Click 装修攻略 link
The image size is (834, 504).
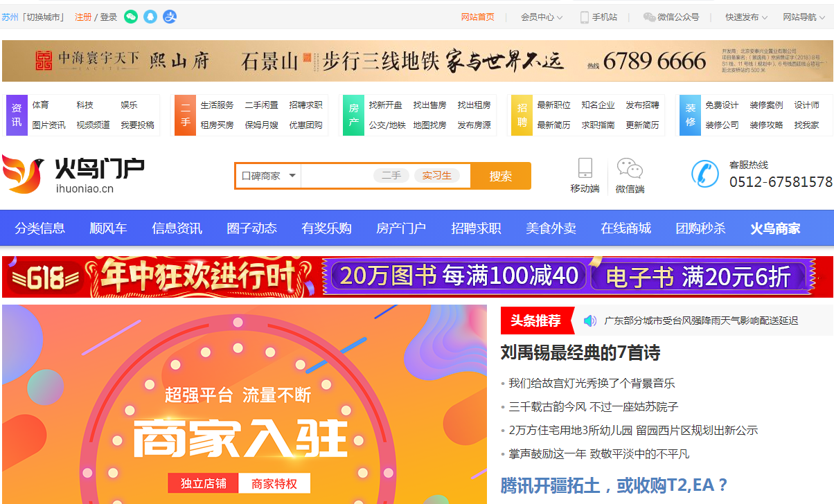(x=767, y=125)
